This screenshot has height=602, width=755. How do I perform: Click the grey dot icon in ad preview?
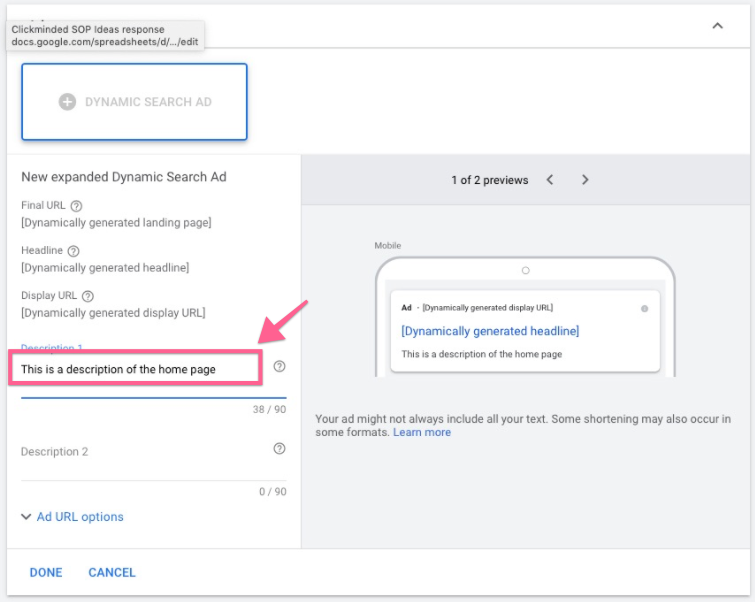644,308
